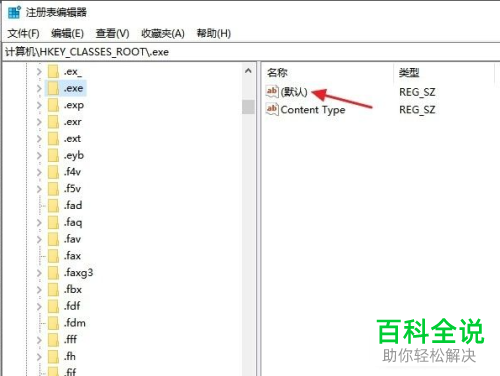Select the (默认) value name
Screen dimensions: 500x376
(294, 92)
